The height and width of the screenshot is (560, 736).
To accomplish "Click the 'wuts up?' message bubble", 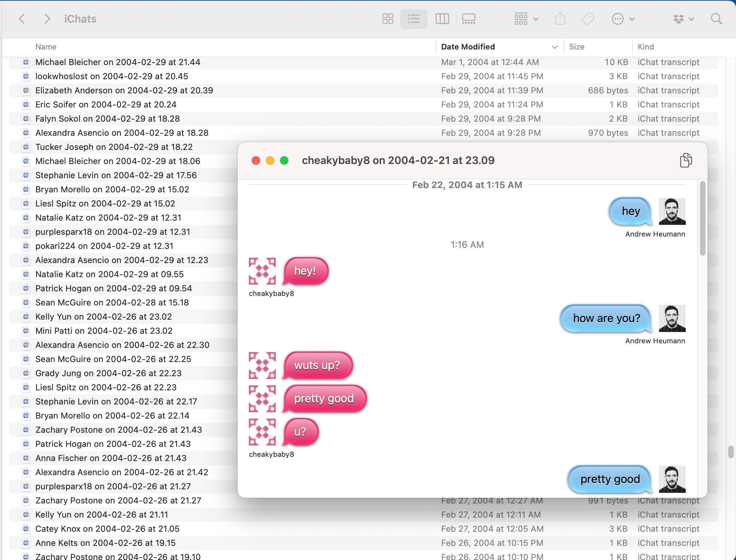I will pos(317,365).
